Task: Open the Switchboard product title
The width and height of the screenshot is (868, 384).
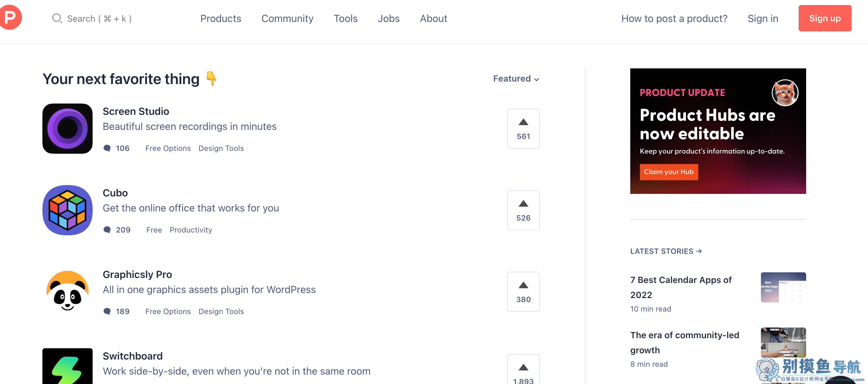Action: pos(133,356)
